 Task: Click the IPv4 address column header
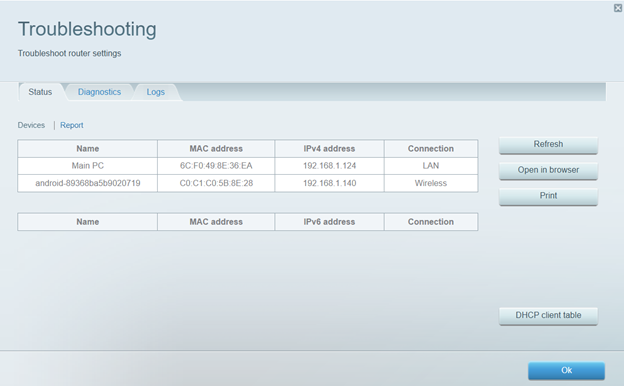330,148
